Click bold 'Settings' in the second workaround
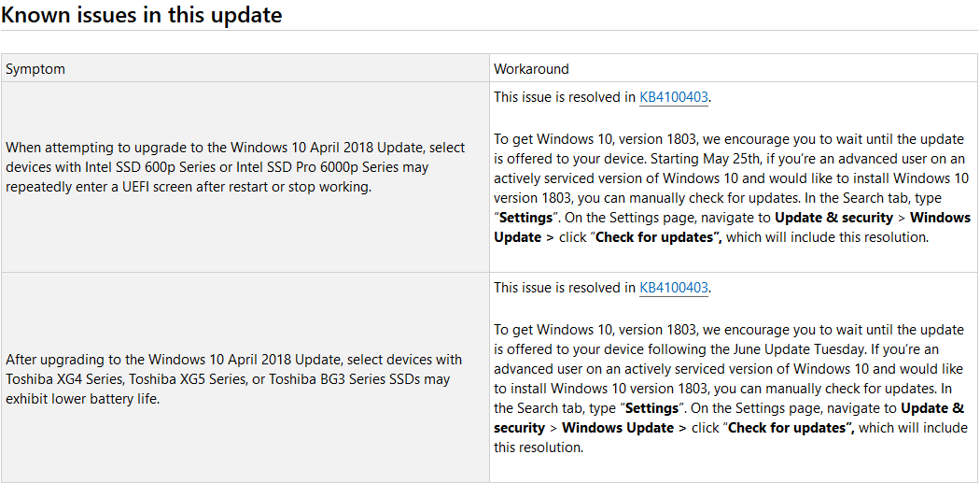The width and height of the screenshot is (980, 483). (651, 408)
